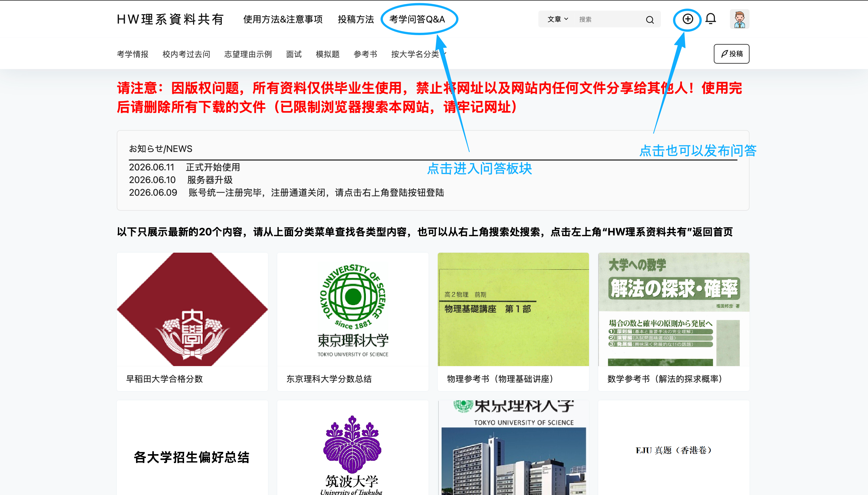Open the 筑波大学 logo card
868x495 pixels.
pos(353,448)
